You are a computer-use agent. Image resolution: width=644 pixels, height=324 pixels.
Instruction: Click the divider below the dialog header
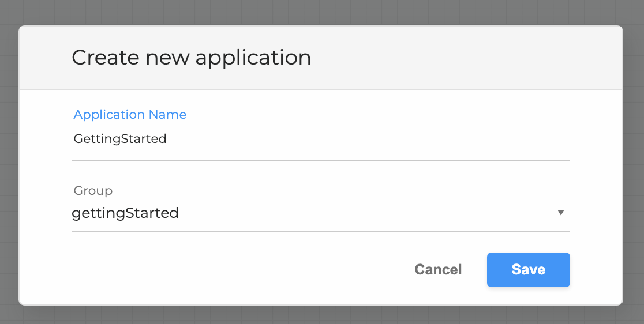point(320,89)
